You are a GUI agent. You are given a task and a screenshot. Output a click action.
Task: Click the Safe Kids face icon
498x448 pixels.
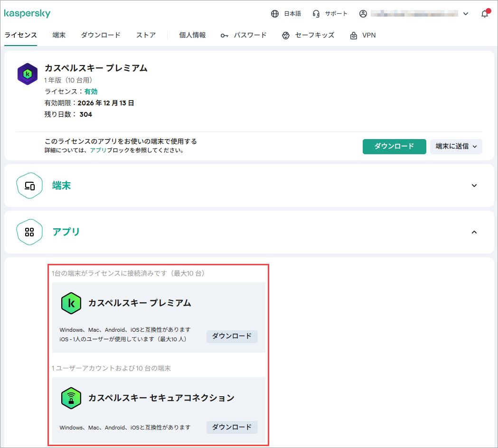[x=286, y=36]
